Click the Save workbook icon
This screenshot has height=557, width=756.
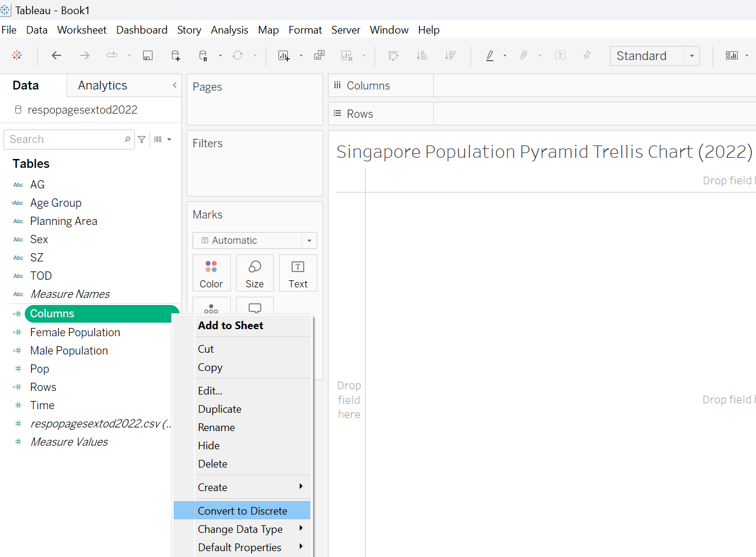148,55
